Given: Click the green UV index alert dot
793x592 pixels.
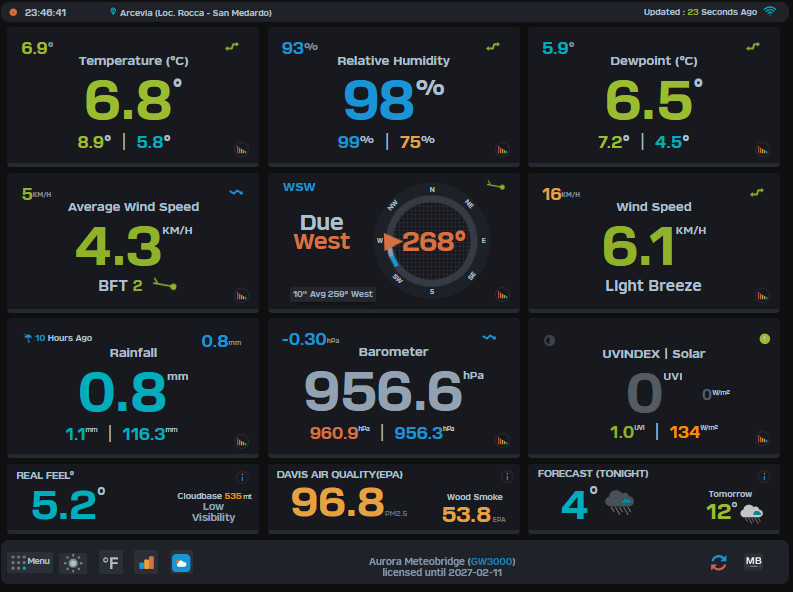Looking at the screenshot, I should pos(764,339).
